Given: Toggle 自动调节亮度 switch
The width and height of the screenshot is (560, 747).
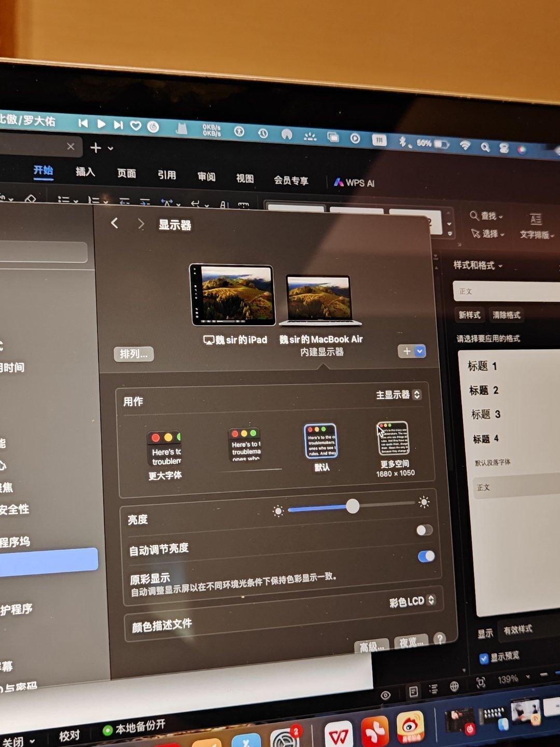Looking at the screenshot, I should [x=424, y=530].
